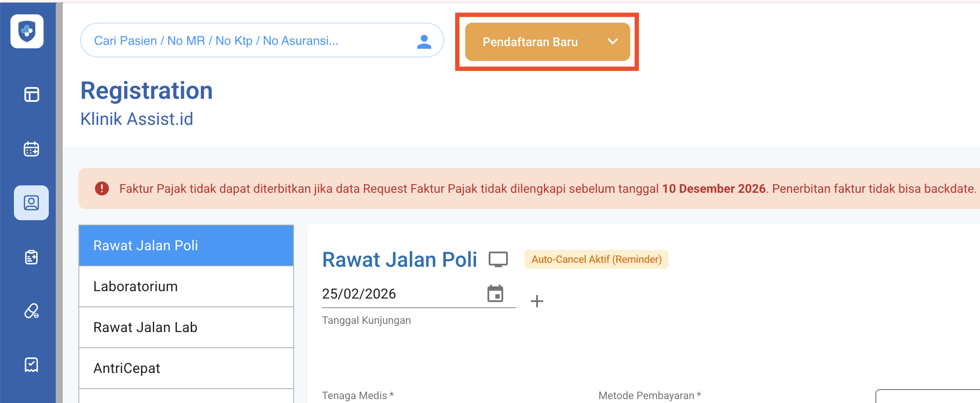980x403 pixels.
Task: Switch to the Rawat Jalan Lab tab
Action: [186, 327]
